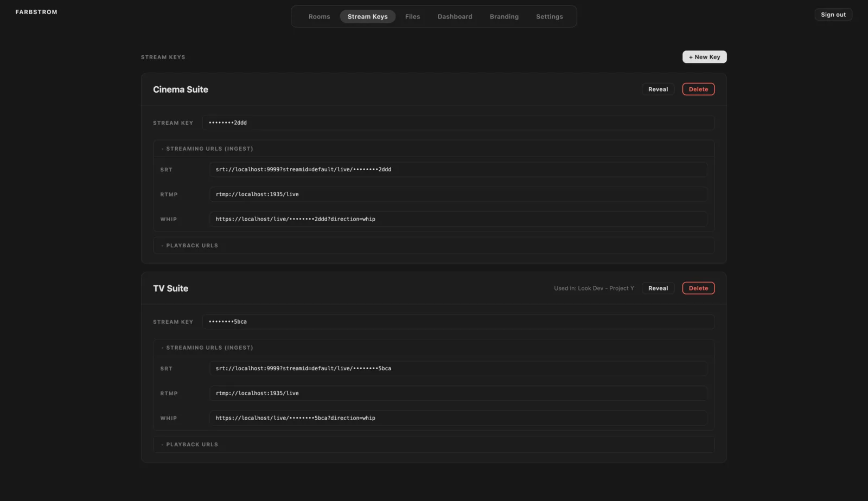Delete the TV Suite key
The width and height of the screenshot is (868, 501).
[698, 288]
